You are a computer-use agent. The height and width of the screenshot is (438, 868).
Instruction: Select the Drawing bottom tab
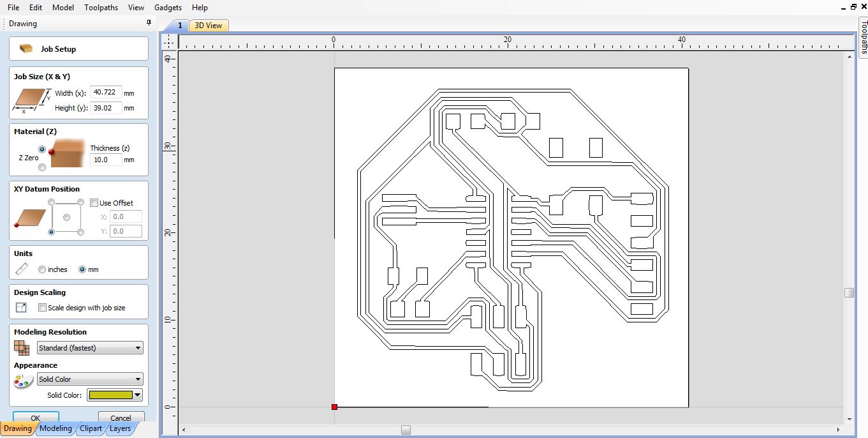17,428
